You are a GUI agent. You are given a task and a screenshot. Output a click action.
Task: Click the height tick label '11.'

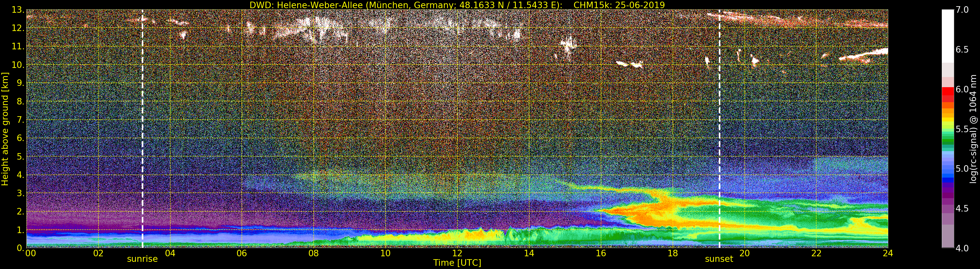click(18, 46)
